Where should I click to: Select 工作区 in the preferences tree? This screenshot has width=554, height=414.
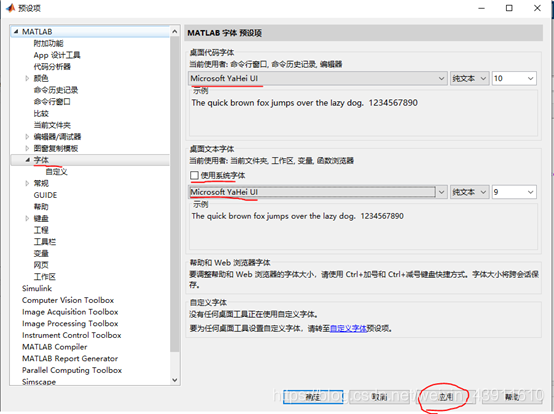[45, 277]
